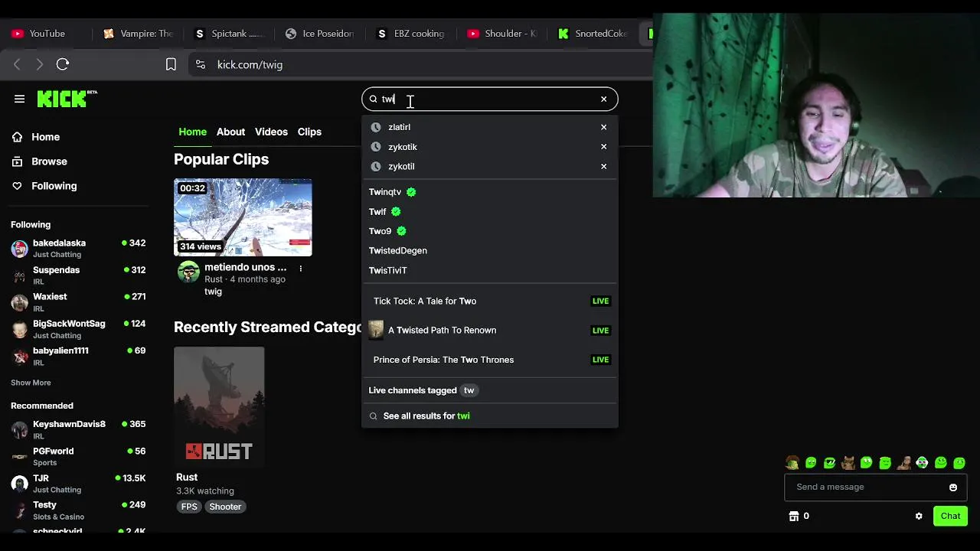Click the address bar URL kick.com/twig
The width and height of the screenshot is (980, 551).
[x=250, y=64]
